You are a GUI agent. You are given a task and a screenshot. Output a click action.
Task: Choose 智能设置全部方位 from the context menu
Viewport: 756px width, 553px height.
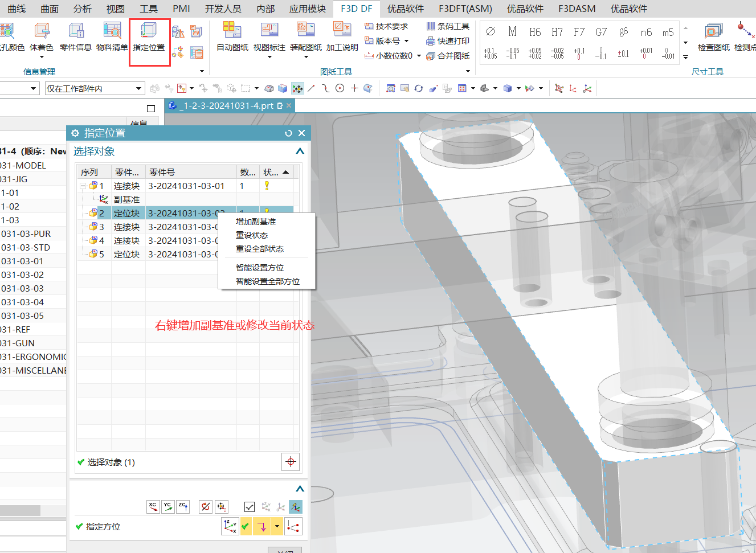268,281
